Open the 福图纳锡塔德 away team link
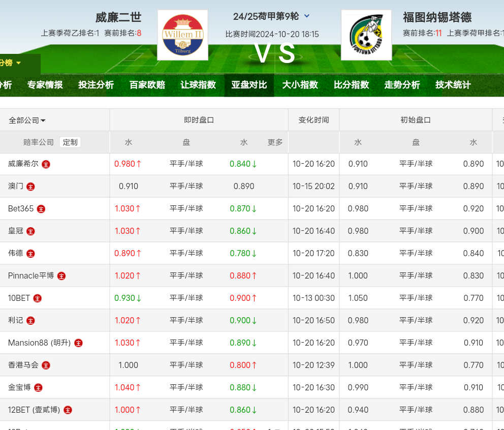504x430 pixels. pos(437,17)
